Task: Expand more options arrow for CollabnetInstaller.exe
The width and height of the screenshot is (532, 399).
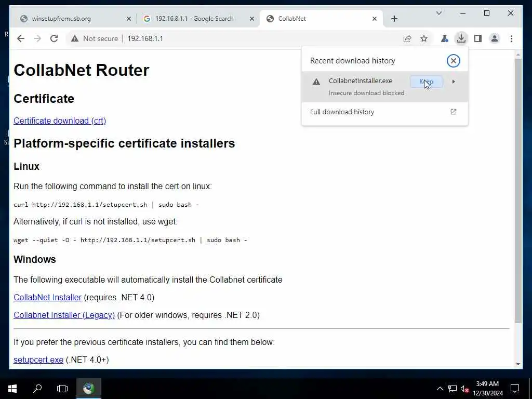Action: tap(454, 82)
